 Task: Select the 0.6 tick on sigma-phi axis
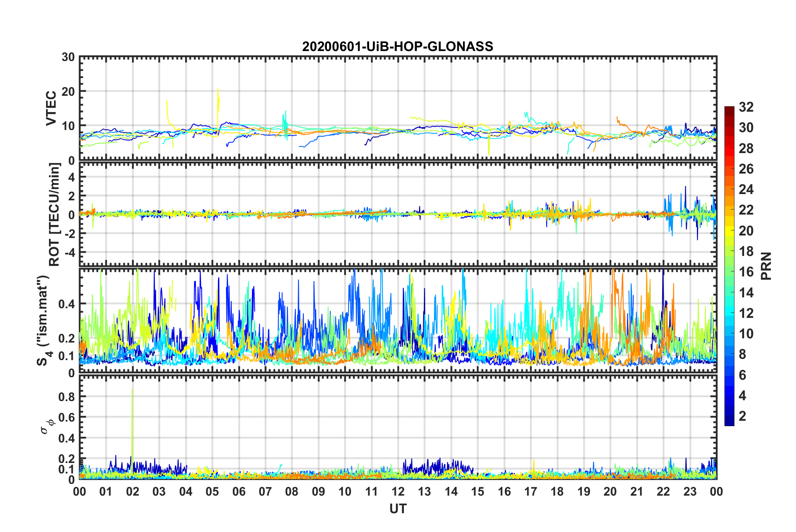click(67, 417)
